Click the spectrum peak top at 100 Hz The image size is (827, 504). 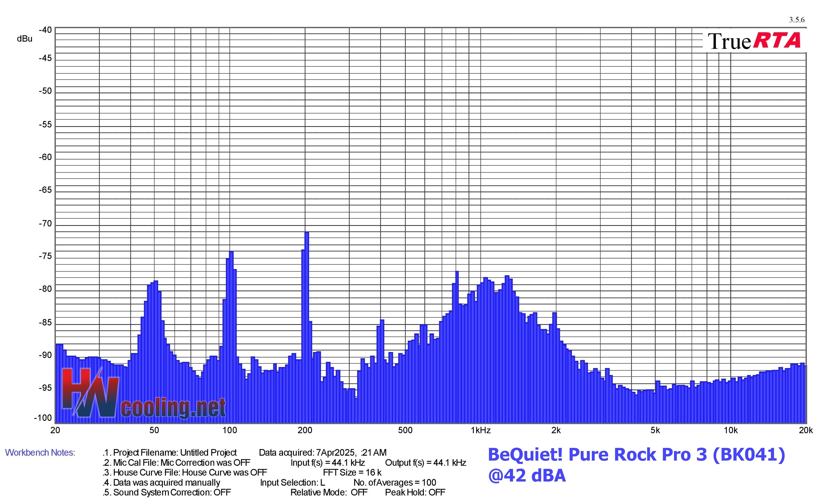(231, 252)
